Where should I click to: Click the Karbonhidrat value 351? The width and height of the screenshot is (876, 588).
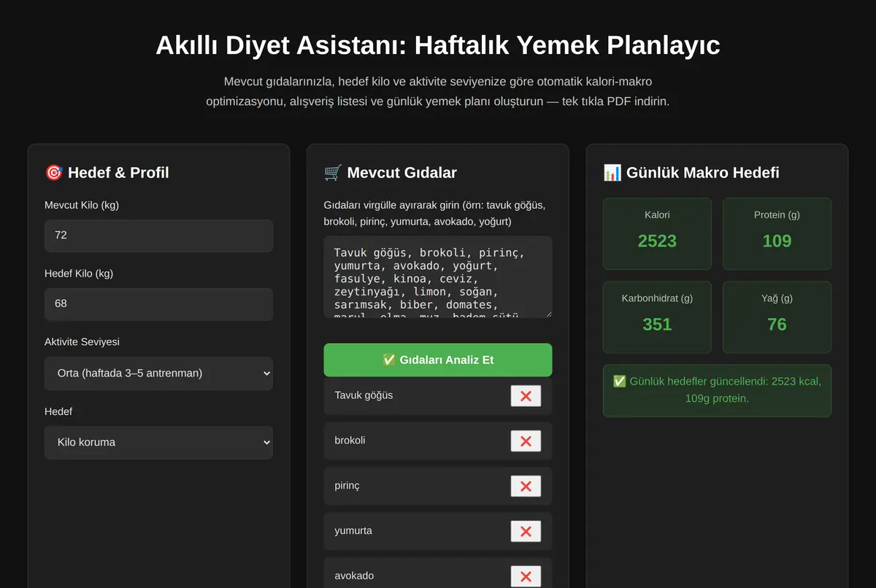(x=657, y=324)
